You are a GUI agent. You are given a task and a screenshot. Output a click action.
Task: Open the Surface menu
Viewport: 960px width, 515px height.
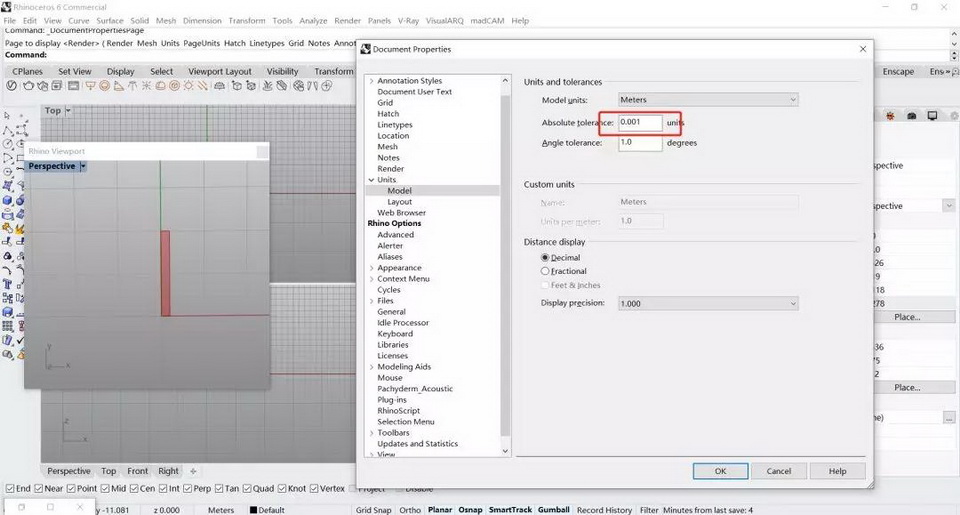(110, 20)
